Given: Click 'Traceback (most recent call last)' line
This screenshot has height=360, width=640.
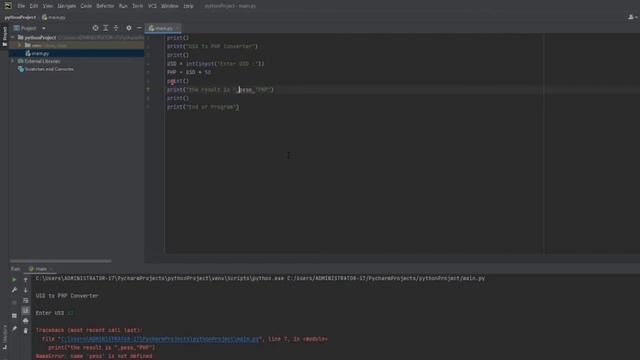Looking at the screenshot, I should pos(89,330).
